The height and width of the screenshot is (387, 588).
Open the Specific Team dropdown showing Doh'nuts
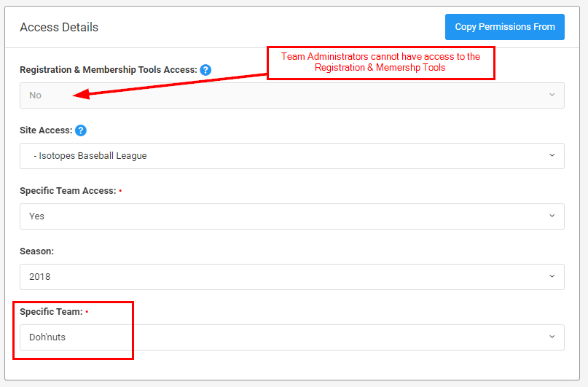(x=291, y=337)
